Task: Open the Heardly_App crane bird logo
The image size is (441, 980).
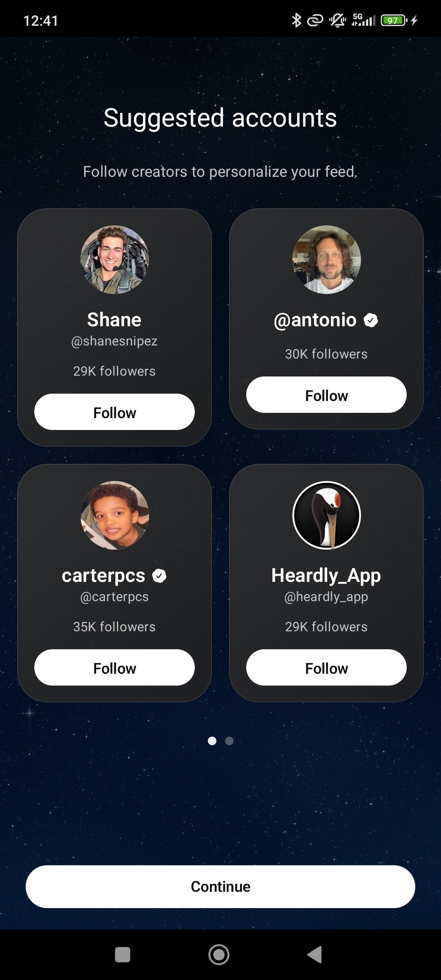Action: [326, 515]
